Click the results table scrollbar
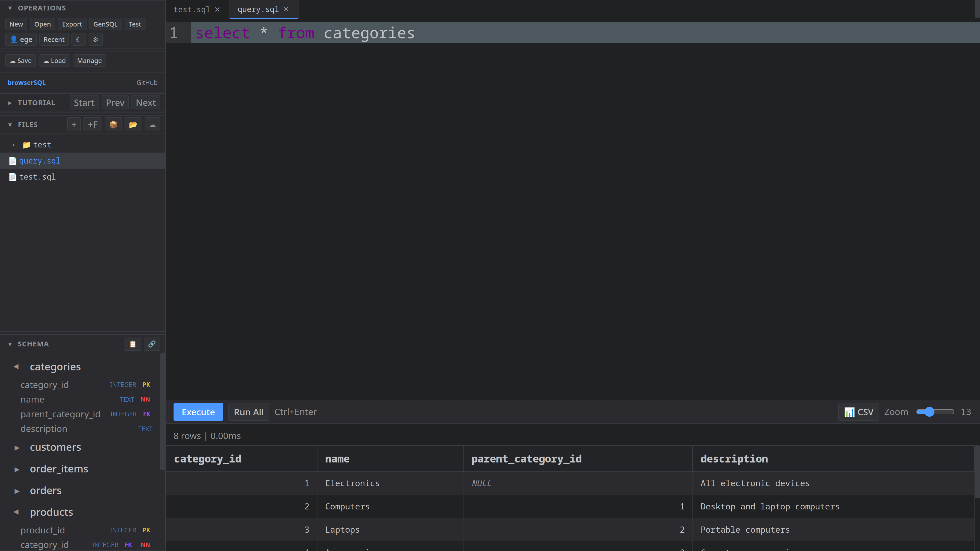 [x=977, y=472]
